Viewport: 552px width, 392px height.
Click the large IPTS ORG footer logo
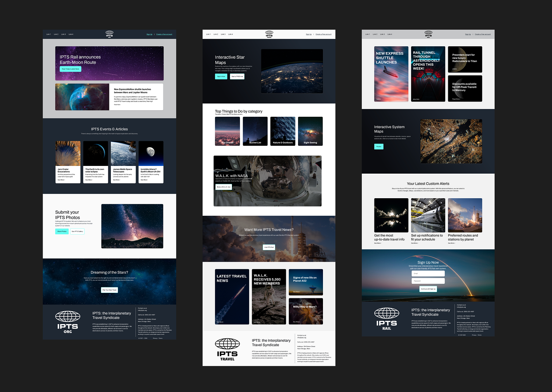coord(68,322)
